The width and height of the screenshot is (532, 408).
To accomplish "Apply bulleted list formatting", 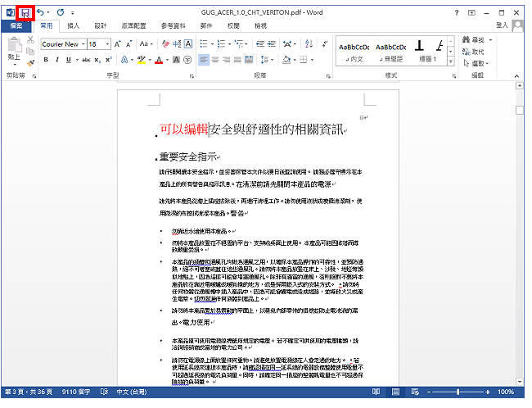I will pyautogui.click(x=204, y=44).
